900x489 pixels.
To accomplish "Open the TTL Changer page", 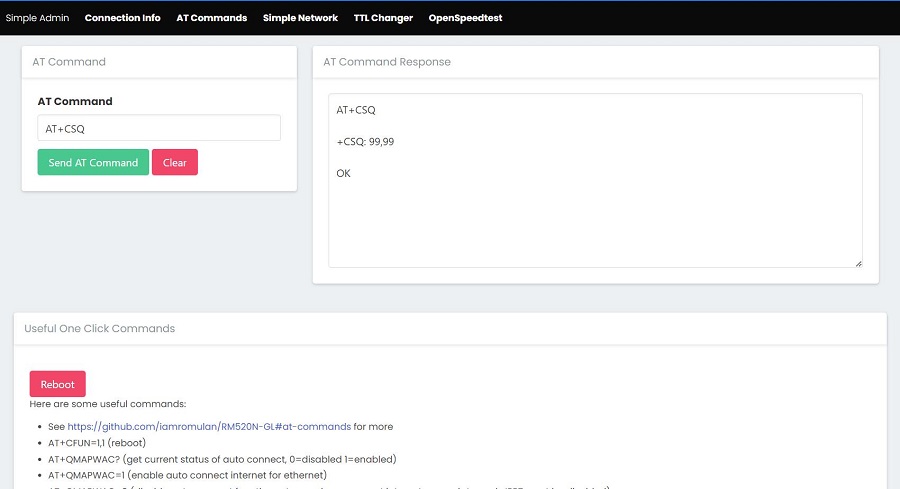I will (383, 18).
